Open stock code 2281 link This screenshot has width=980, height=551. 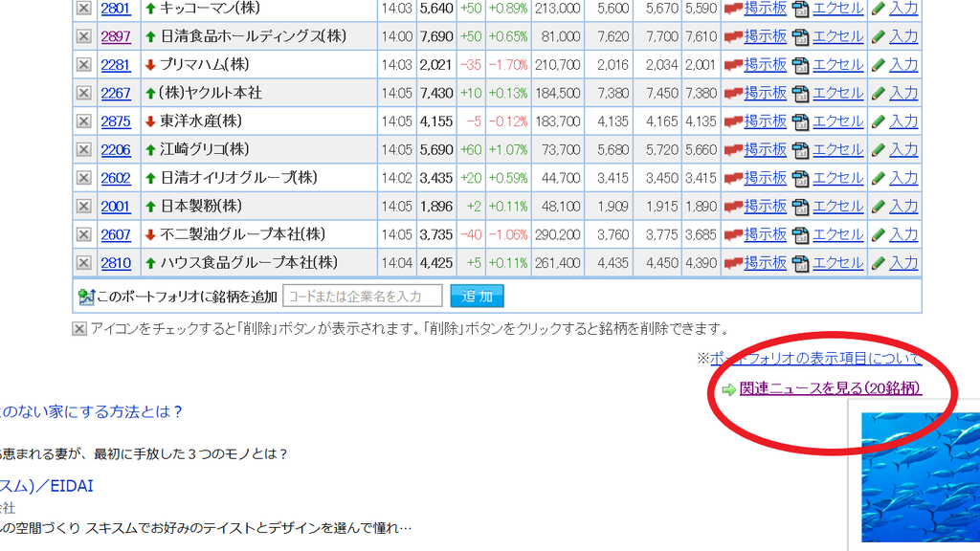pyautogui.click(x=116, y=65)
